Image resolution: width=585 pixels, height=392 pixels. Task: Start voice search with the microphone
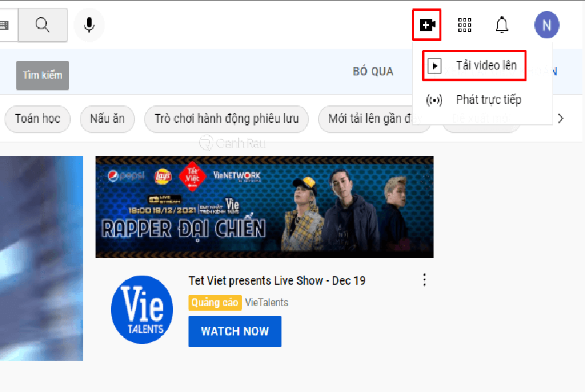point(89,25)
